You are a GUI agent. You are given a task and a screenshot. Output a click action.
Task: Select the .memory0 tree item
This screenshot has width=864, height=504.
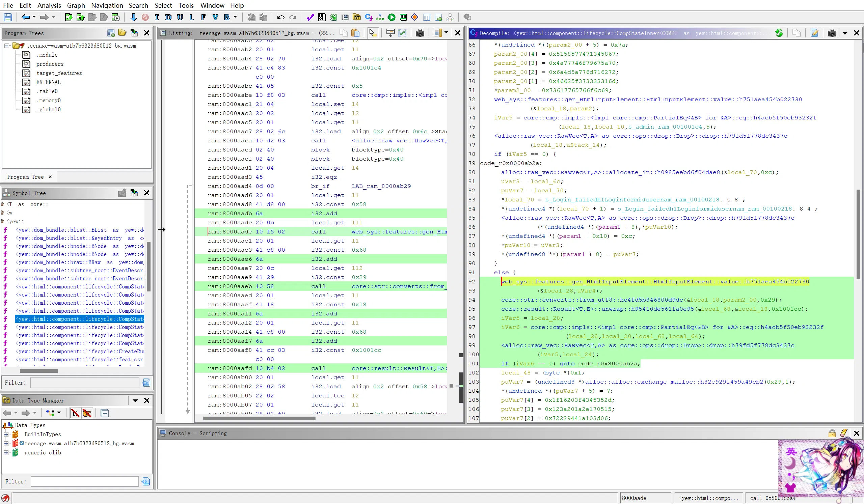point(48,100)
